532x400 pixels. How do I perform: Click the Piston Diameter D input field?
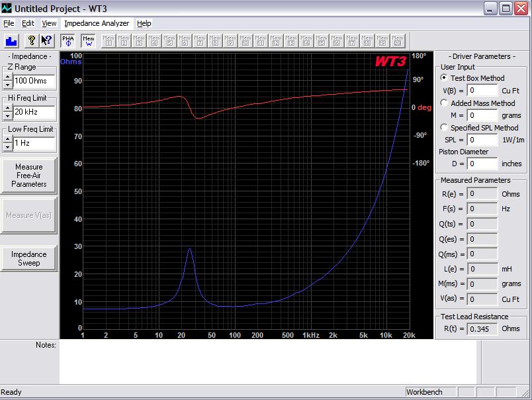(482, 164)
